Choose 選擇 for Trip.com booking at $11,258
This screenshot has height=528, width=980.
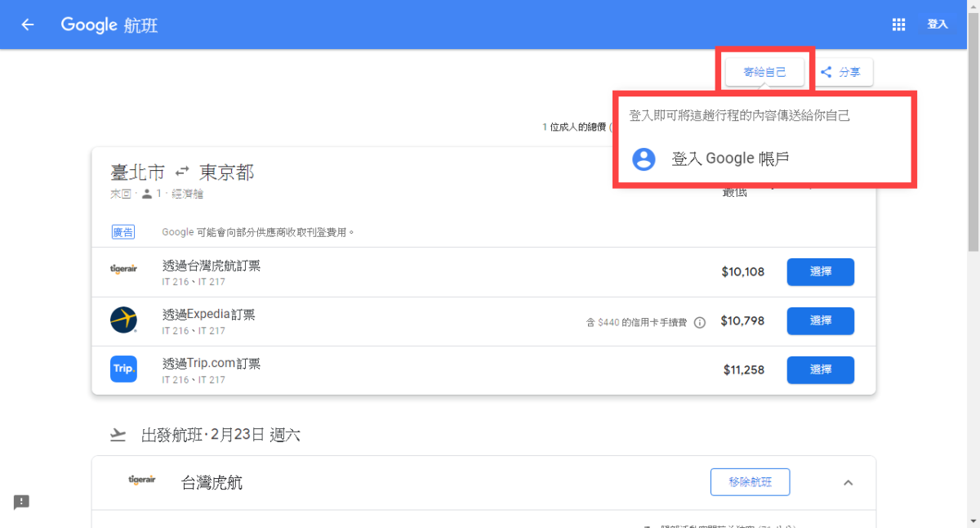[820, 370]
